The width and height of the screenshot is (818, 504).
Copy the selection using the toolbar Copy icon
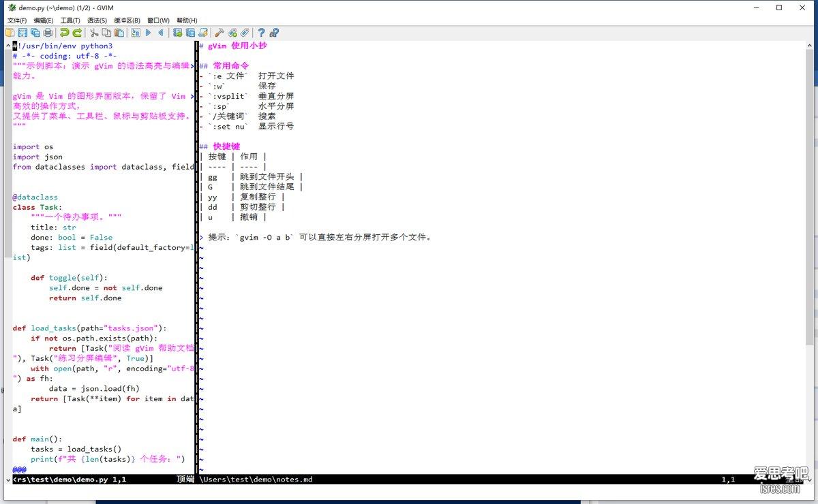point(106,33)
